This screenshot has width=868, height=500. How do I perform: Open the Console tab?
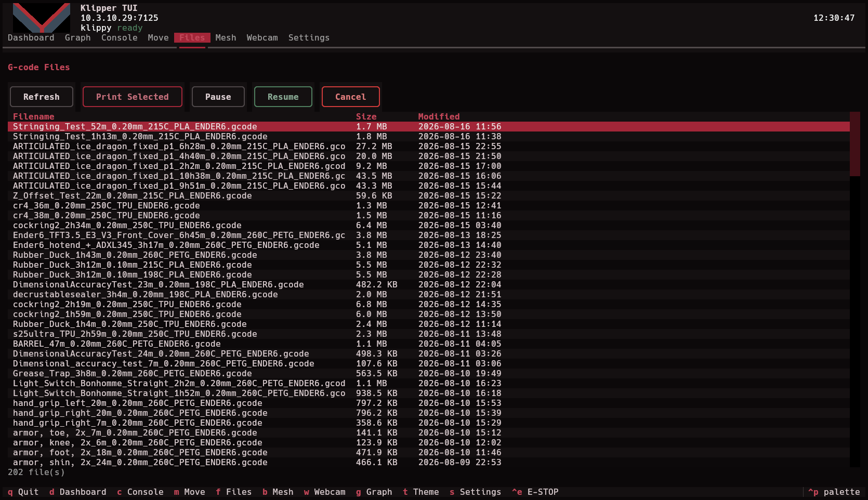[x=120, y=38]
